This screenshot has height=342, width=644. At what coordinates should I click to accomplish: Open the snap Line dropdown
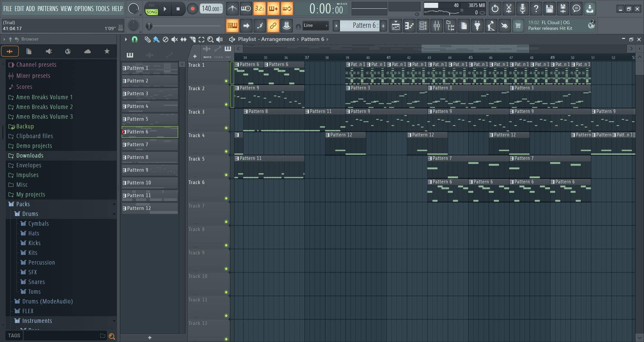(316, 25)
